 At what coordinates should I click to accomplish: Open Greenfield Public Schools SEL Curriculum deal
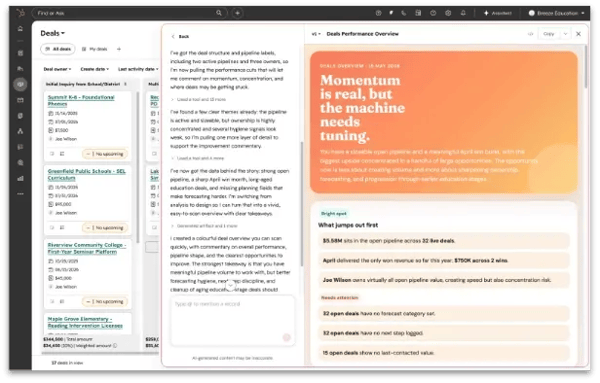coord(86,174)
